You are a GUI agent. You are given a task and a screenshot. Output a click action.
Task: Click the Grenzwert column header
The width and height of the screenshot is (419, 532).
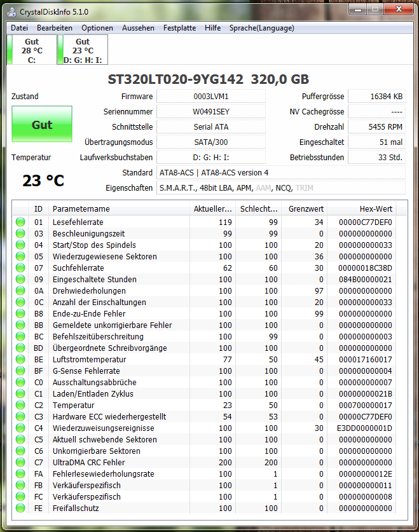pyautogui.click(x=304, y=209)
